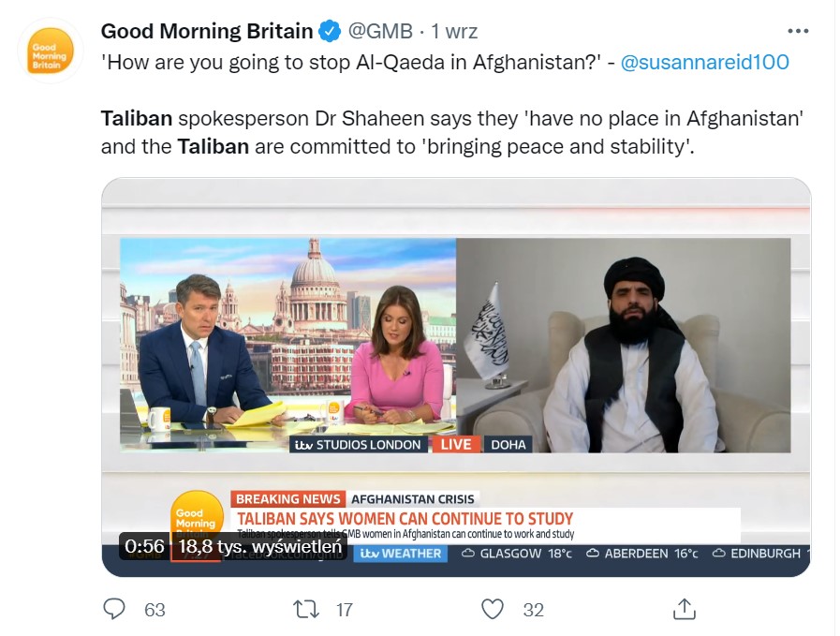Open the '1 wrz' tweet date link

454,31
